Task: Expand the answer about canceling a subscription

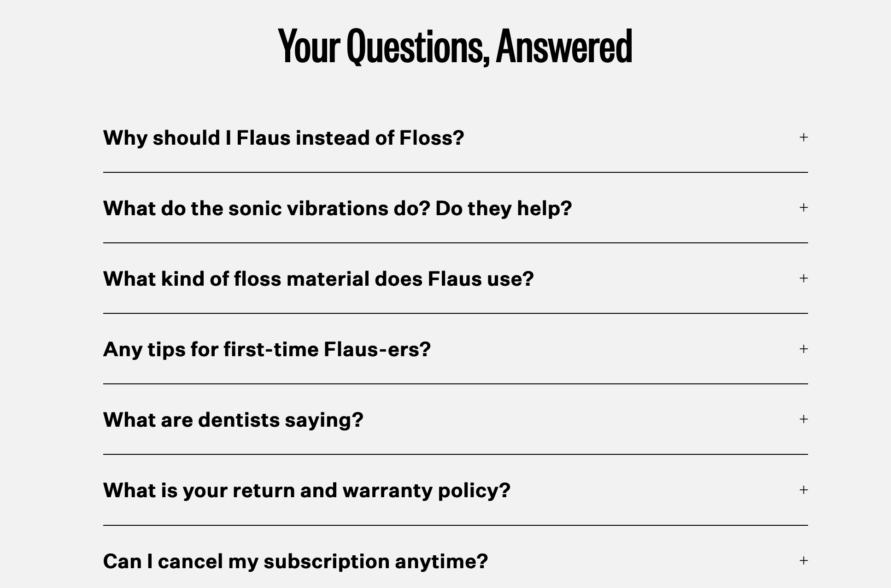Action: (295, 561)
